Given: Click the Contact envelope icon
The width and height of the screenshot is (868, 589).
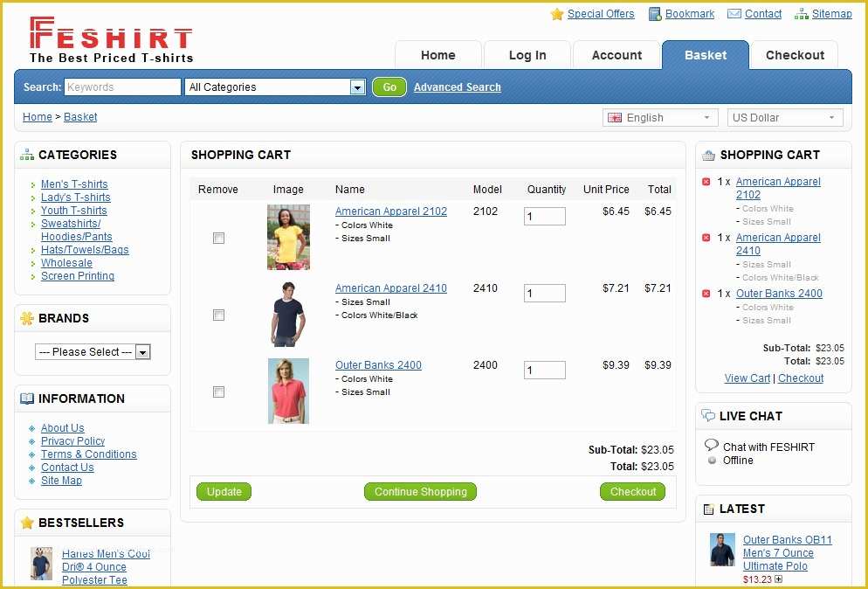Looking at the screenshot, I should (734, 14).
